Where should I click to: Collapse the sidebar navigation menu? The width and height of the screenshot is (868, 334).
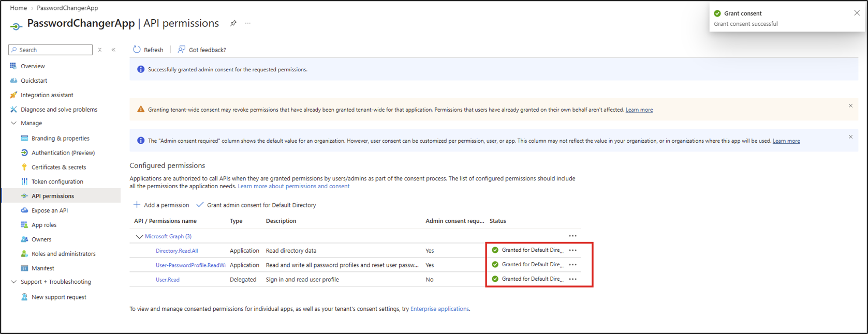coord(113,50)
